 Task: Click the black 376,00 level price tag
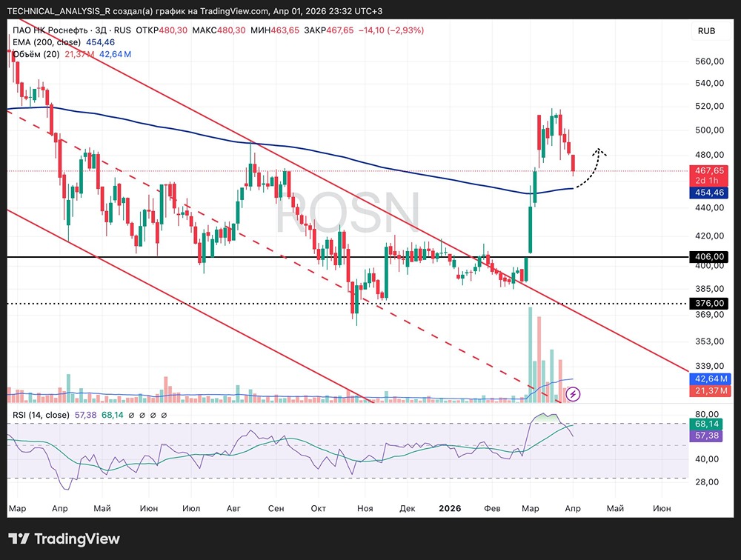709,304
